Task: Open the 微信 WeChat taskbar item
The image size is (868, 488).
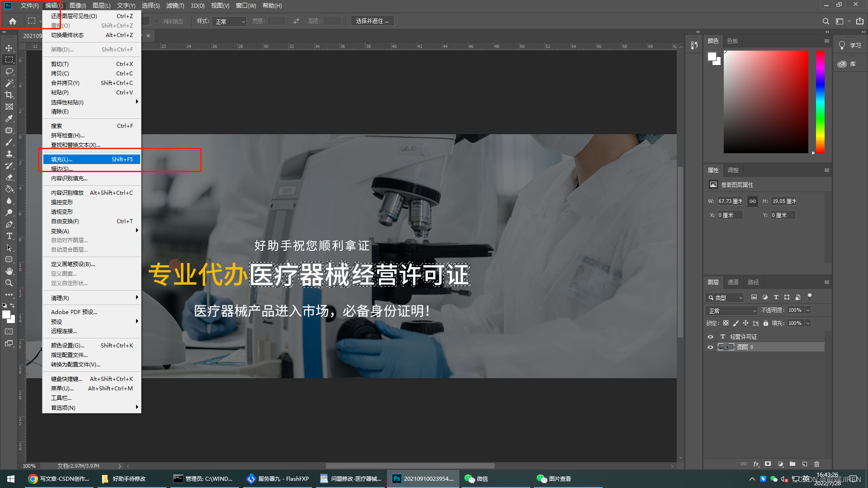Action: [477, 479]
